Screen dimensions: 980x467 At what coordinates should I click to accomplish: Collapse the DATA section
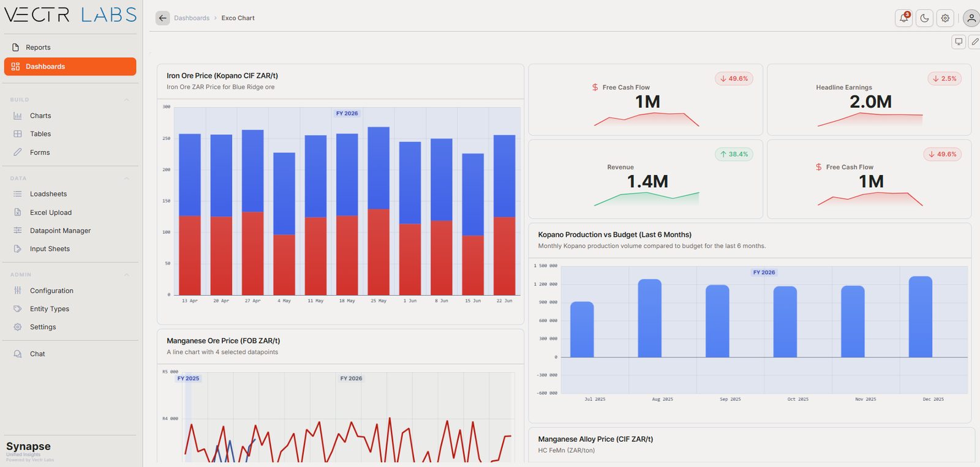[x=127, y=179]
